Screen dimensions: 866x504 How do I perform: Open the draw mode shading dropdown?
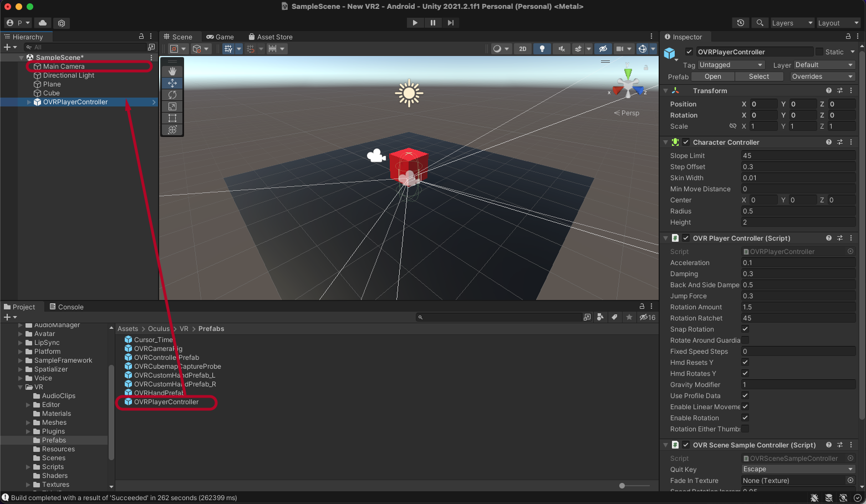tap(501, 49)
